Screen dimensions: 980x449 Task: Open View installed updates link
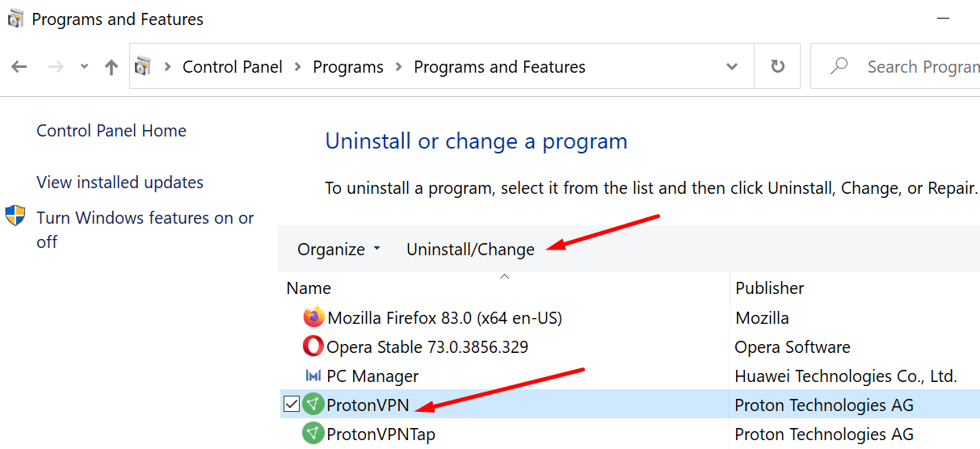120,183
